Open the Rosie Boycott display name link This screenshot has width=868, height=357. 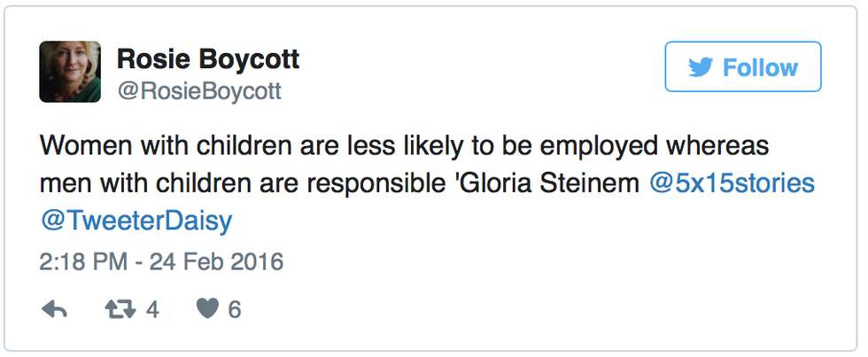208,59
